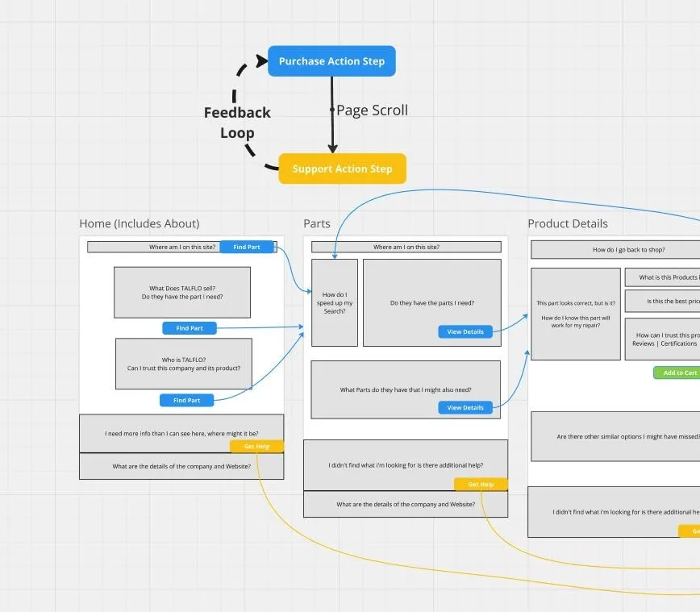Select the Is this the best price box

[663, 302]
